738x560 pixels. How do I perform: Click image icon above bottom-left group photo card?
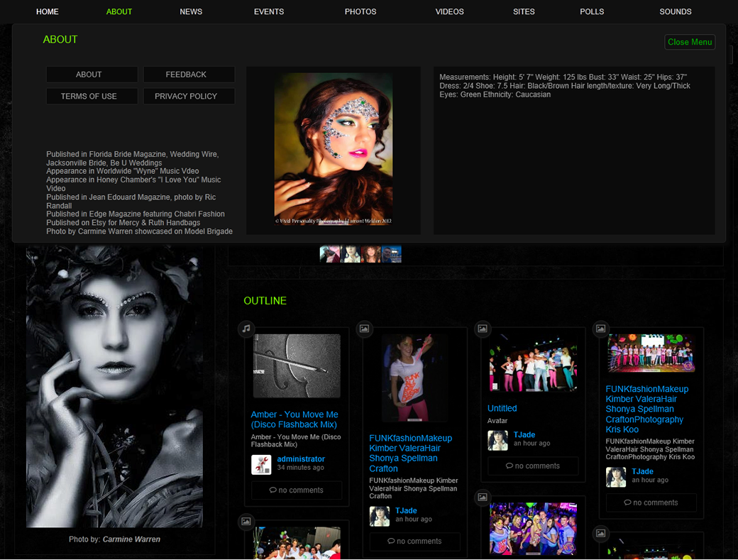(x=246, y=522)
